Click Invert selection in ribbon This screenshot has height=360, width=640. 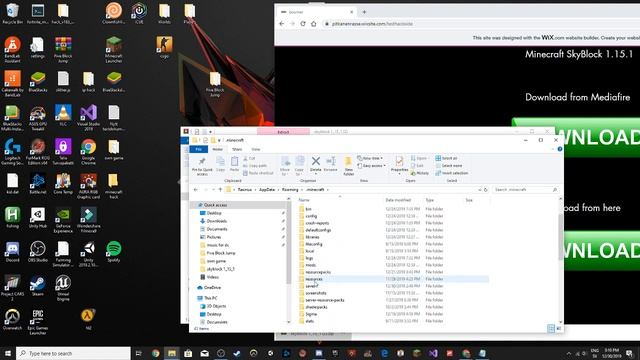[451, 173]
